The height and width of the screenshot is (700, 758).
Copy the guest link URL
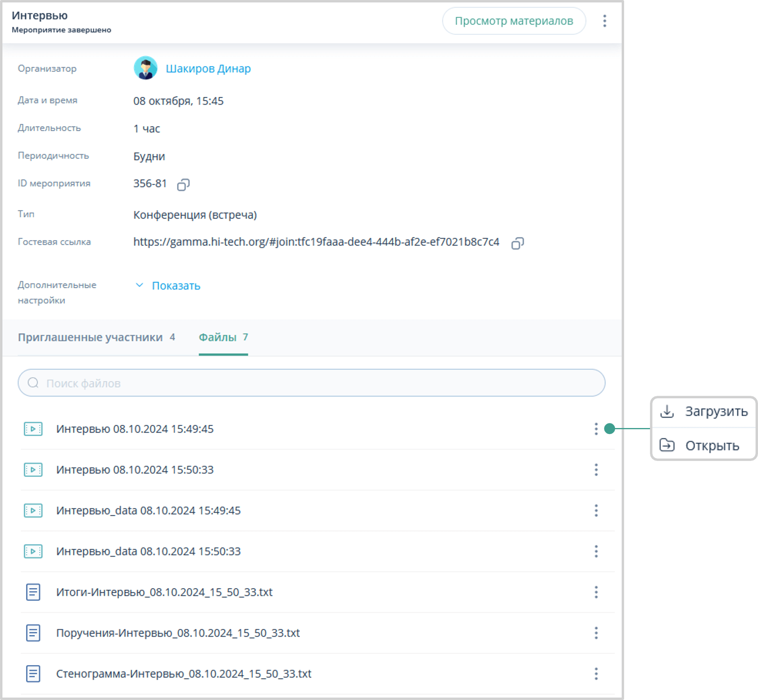pyautogui.click(x=517, y=243)
